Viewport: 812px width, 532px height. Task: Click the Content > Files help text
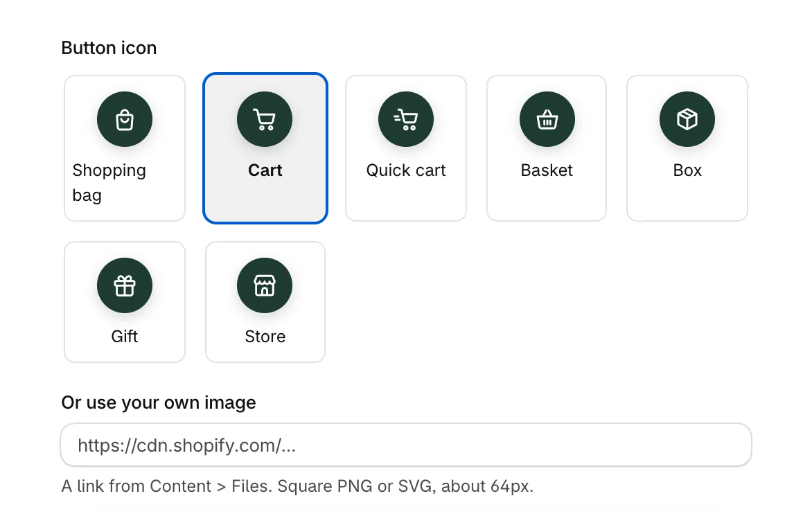pyautogui.click(x=297, y=486)
